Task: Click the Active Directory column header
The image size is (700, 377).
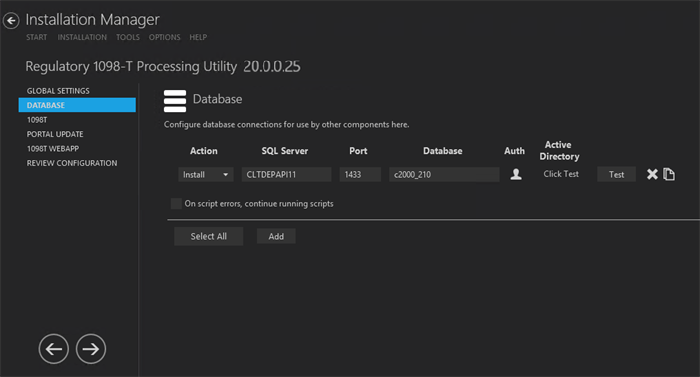Action: 559,151
